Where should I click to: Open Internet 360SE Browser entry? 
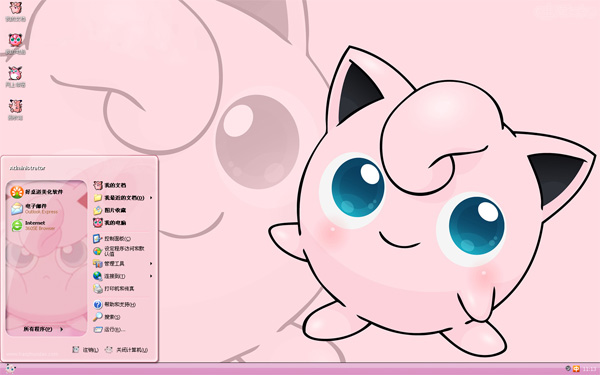33,225
